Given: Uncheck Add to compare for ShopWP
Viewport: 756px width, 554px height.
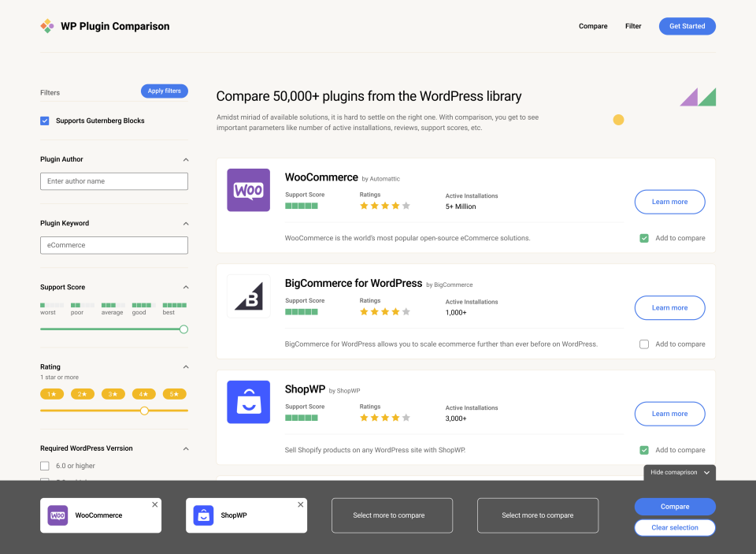Looking at the screenshot, I should coord(644,450).
